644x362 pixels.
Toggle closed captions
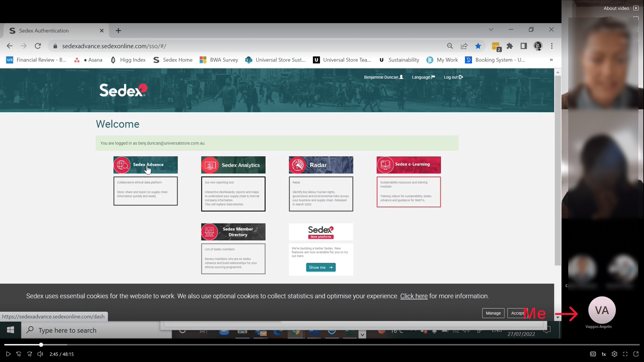point(593,354)
